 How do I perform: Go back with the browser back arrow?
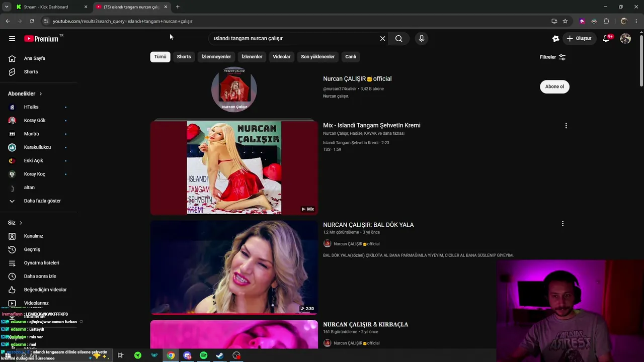point(8,21)
